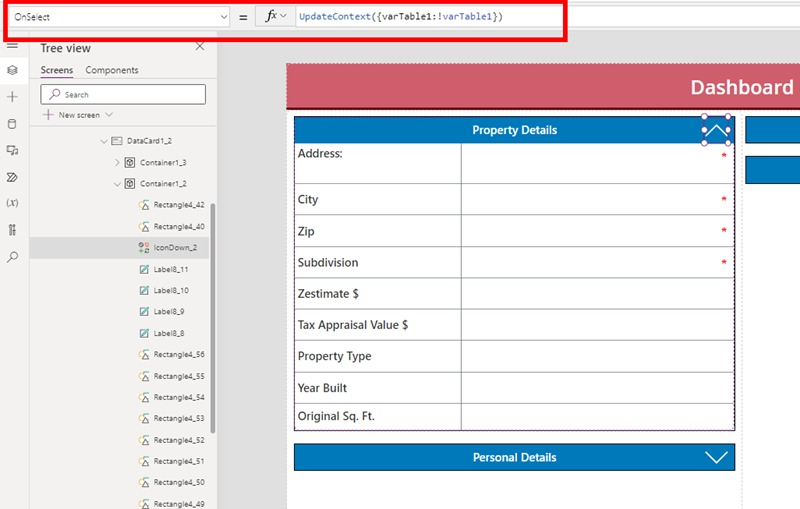Screen dimensions: 800x509
Task: Click the Property Type input cell
Action: click(597, 356)
